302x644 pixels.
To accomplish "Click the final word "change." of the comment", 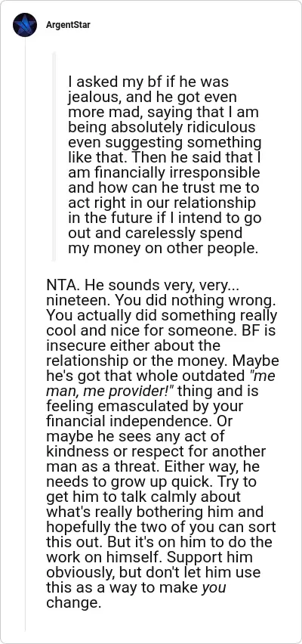I will click(x=73, y=603).
